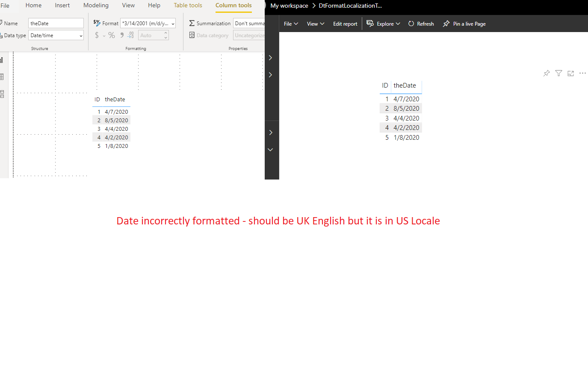The height and width of the screenshot is (374, 588).
Task: Select 4/7/2020 cell in Desktop table
Action: [116, 112]
